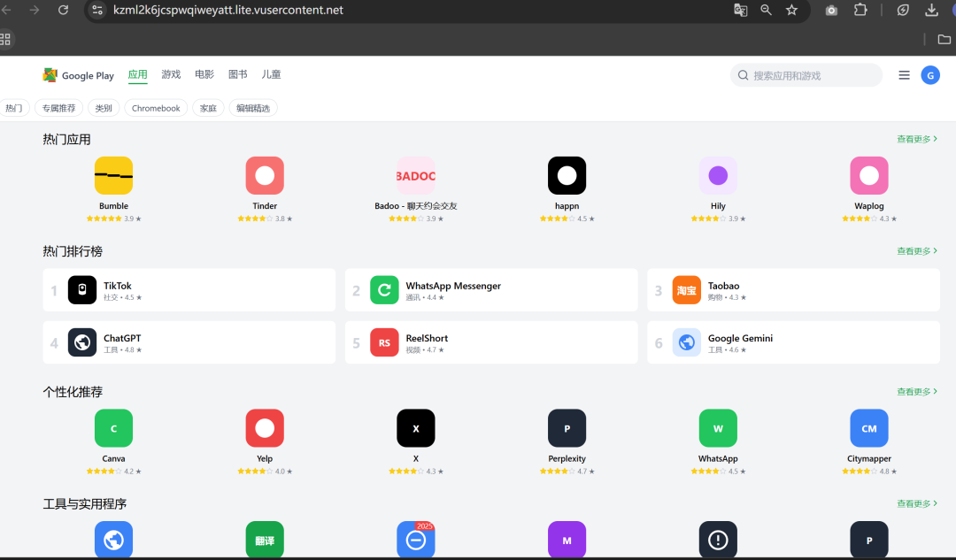Image resolution: width=956 pixels, height=560 pixels.
Task: Open the happn app icon
Action: [567, 175]
